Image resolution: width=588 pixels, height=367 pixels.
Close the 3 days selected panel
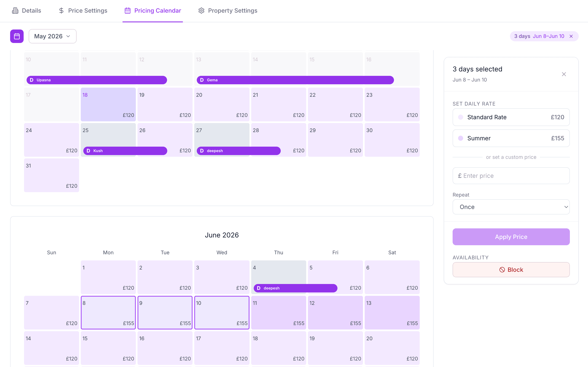pyautogui.click(x=564, y=74)
